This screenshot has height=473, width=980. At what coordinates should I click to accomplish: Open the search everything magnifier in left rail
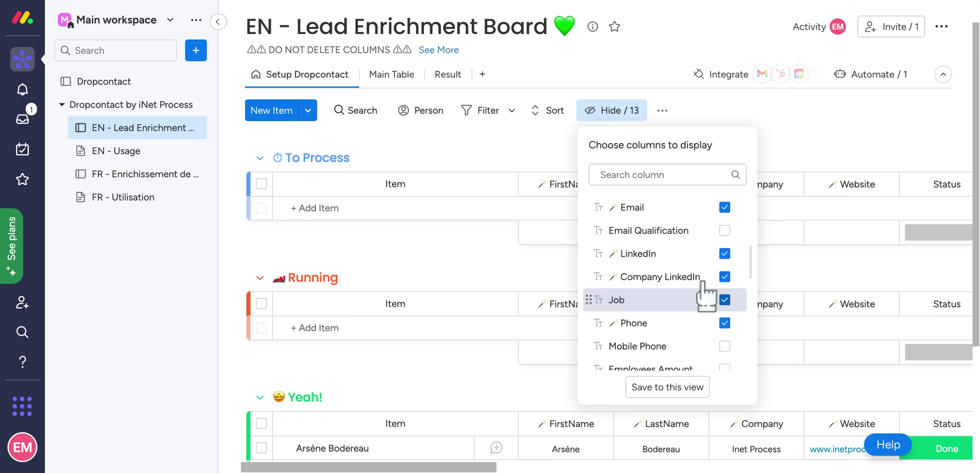(22, 332)
